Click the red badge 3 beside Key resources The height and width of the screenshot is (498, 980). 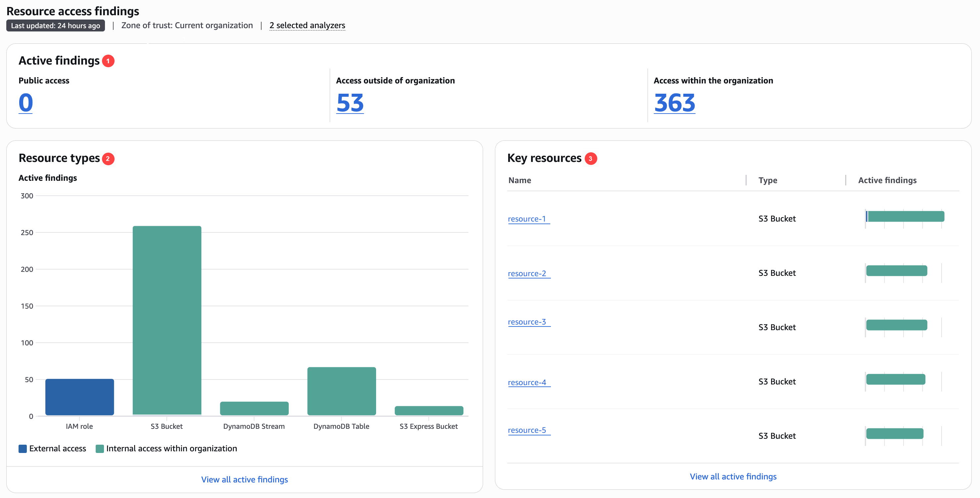(x=591, y=158)
